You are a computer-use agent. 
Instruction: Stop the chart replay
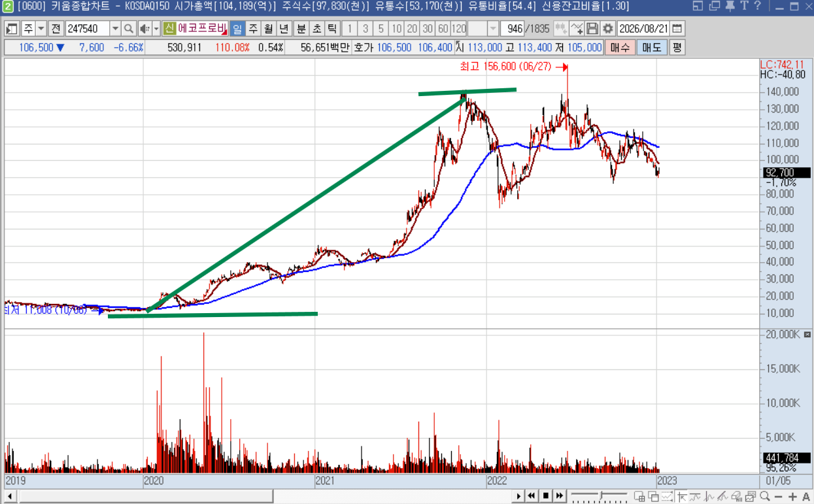pyautogui.click(x=545, y=496)
